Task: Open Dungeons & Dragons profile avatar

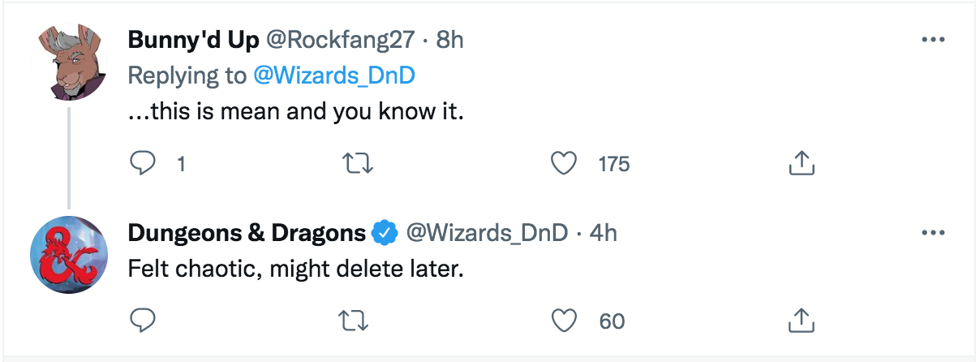Action: click(x=69, y=256)
